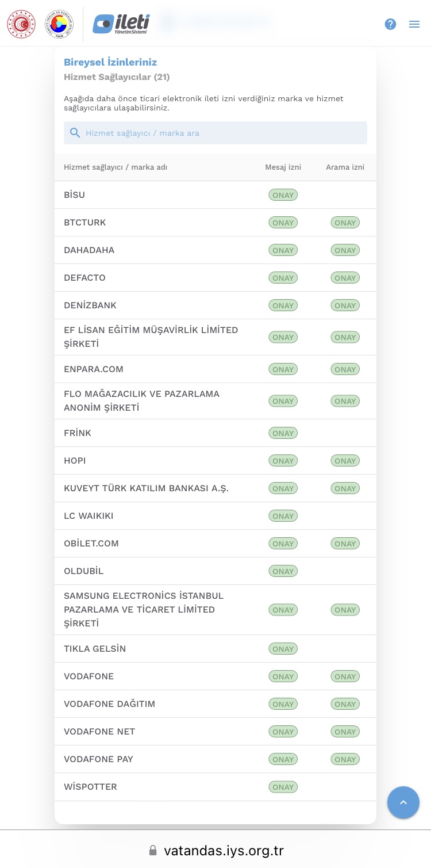431x868 pixels.
Task: Click the İleti Yönetim Sistemi logo
Action: (121, 24)
